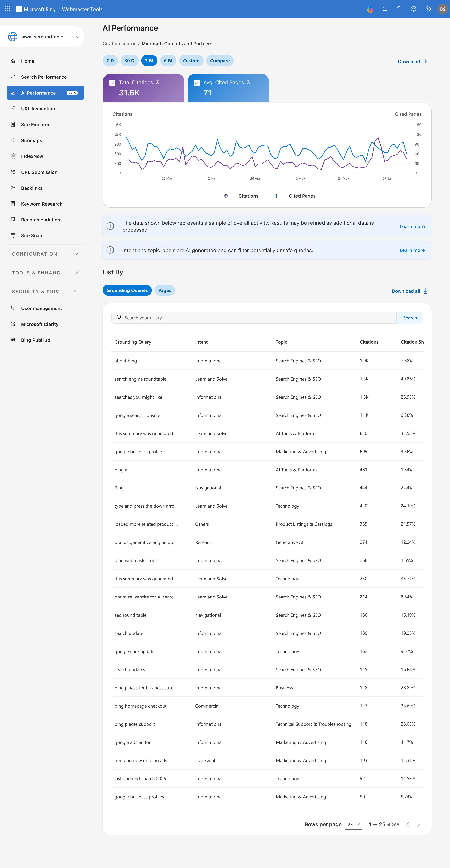Click the Grounding Query column header
The height and width of the screenshot is (868, 450).
[133, 342]
